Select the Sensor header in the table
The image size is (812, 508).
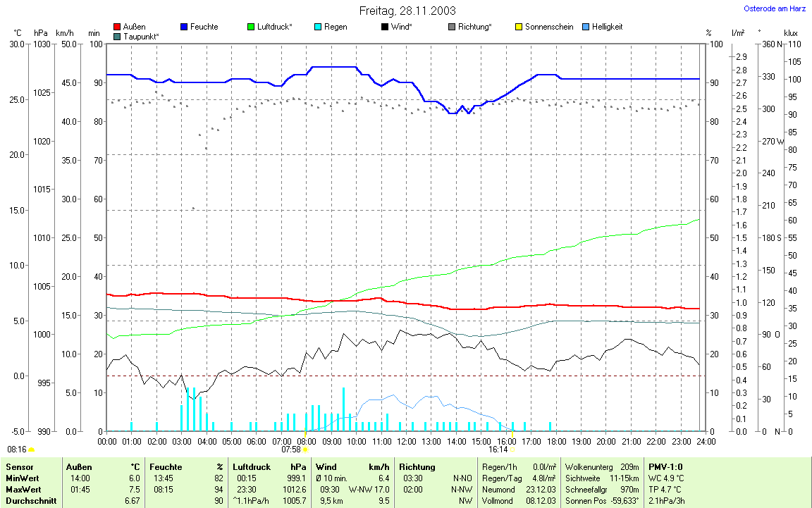click(19, 467)
